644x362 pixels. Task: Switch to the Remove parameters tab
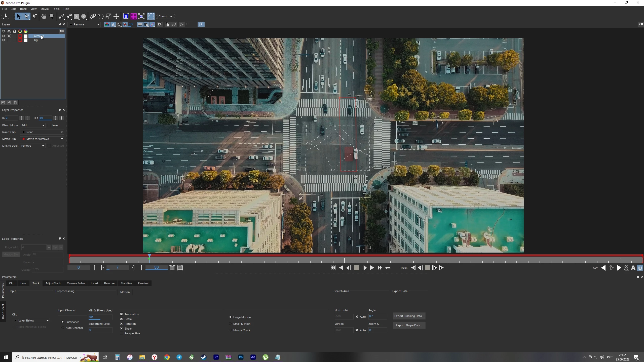pos(109,283)
